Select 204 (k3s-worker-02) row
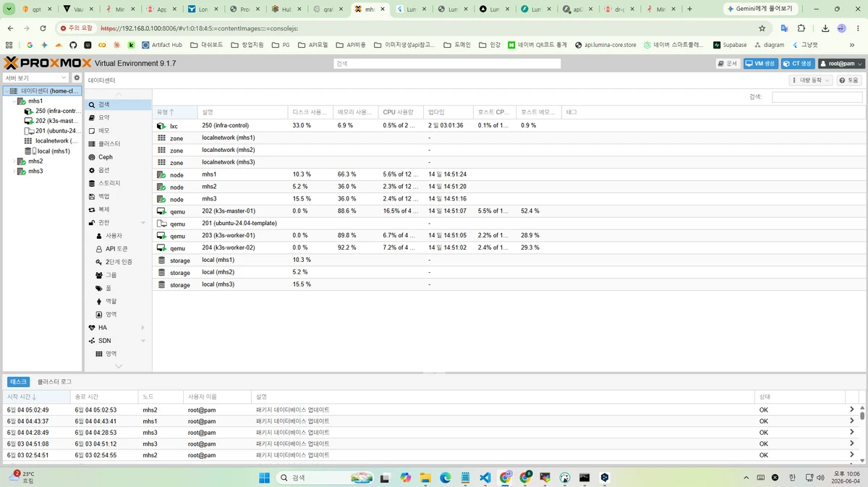Screen dimensions: 868x487 [509, 248]
